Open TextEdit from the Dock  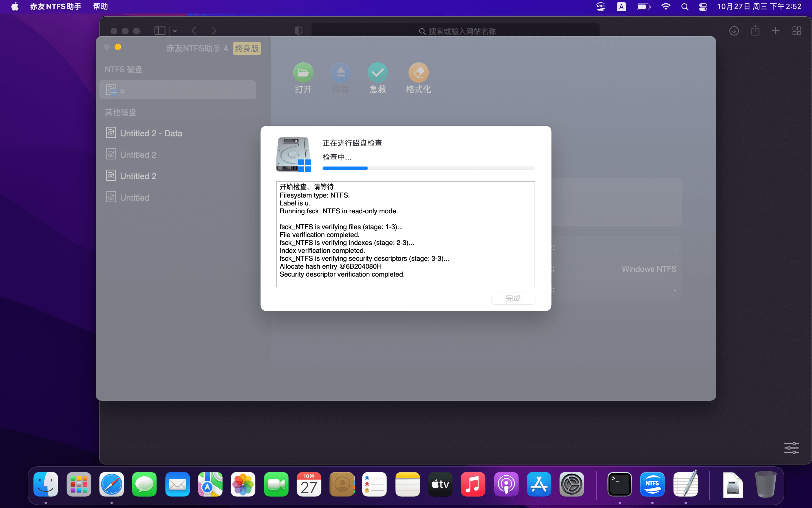click(x=685, y=484)
